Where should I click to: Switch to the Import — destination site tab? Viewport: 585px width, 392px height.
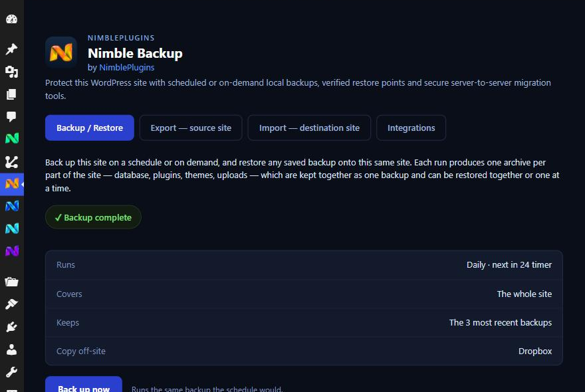pyautogui.click(x=309, y=128)
